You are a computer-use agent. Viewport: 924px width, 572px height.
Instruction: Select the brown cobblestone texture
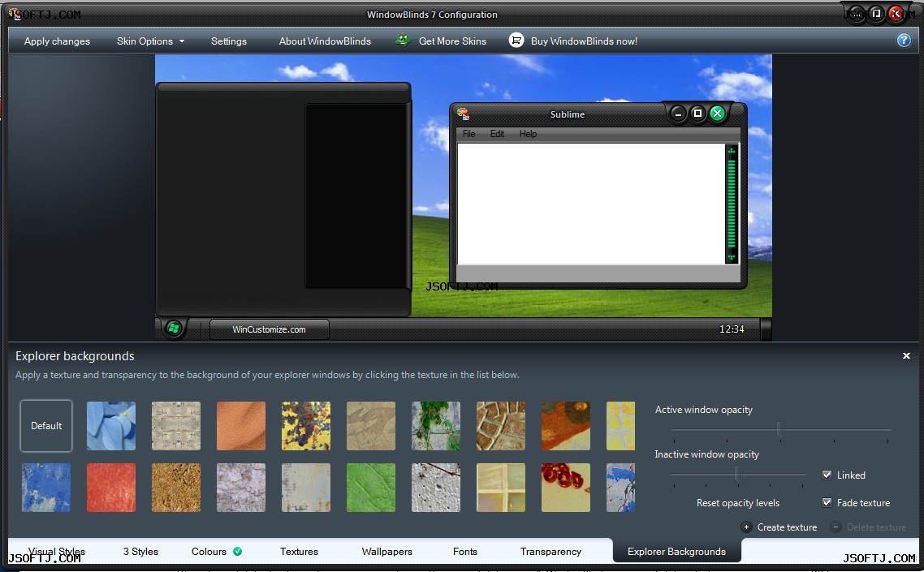tap(501, 426)
